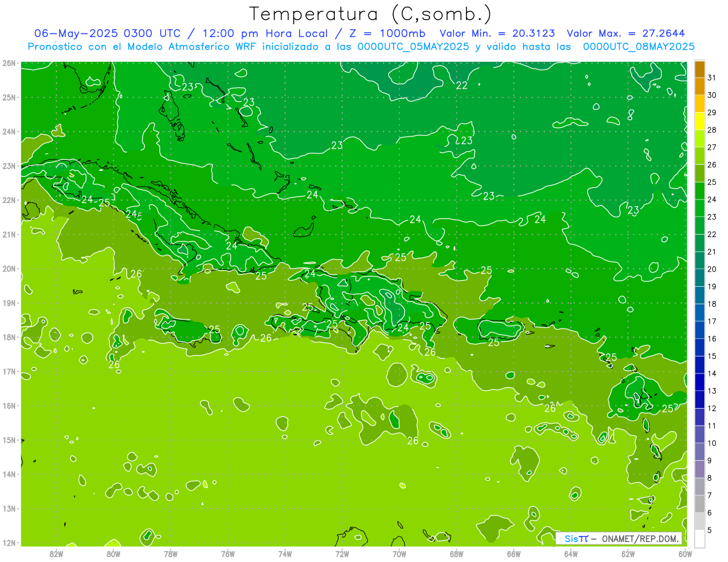Click the legend value '10'
The image size is (728, 562).
click(x=712, y=443)
